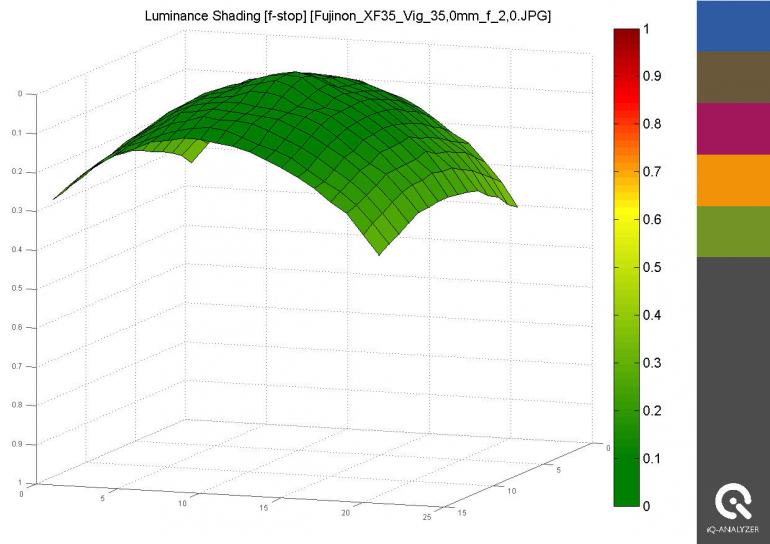Click x-axis tick label 20
Screen dimensions: 770x544
click(345, 513)
